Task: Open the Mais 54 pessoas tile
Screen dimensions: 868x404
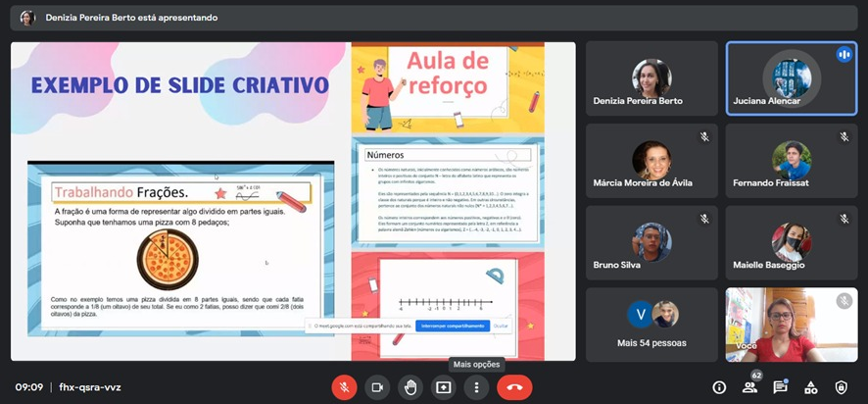Action: (x=651, y=325)
